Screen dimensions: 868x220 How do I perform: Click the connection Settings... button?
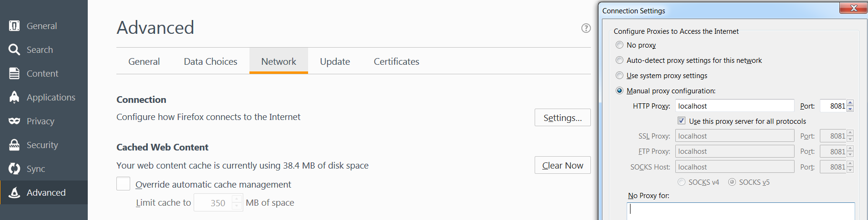563,118
